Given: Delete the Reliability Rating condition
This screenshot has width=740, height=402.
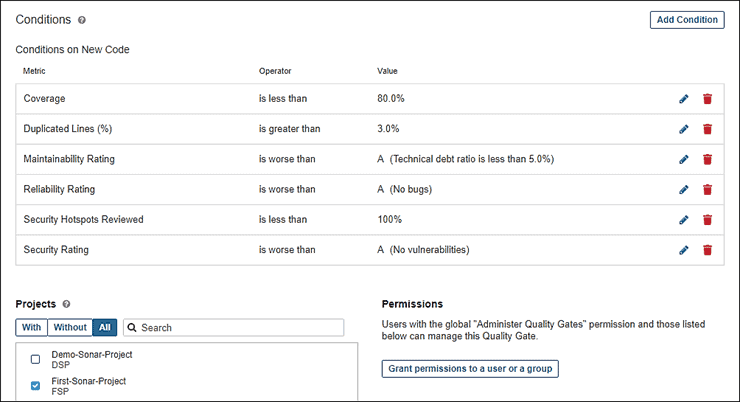Looking at the screenshot, I should click(707, 189).
